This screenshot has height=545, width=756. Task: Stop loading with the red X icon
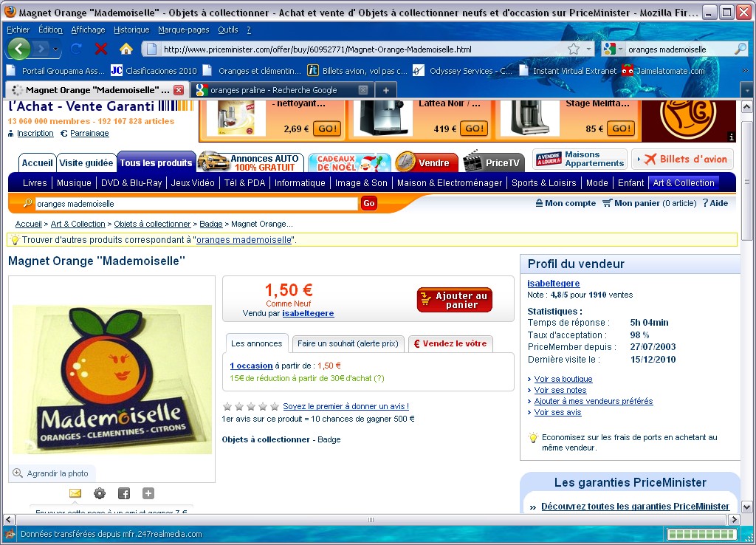coord(100,49)
